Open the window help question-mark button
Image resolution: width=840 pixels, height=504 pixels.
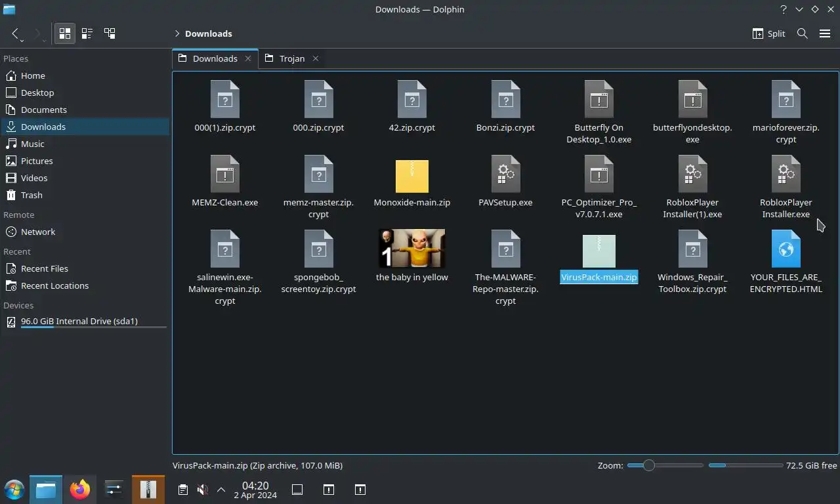coord(784,9)
